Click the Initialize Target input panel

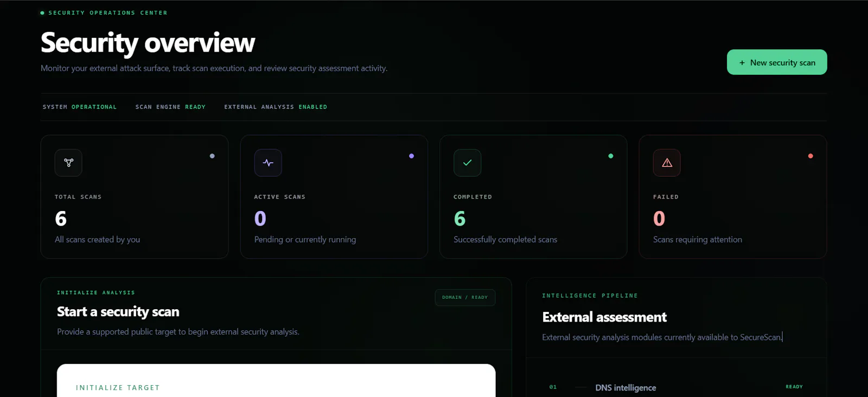coord(276,381)
